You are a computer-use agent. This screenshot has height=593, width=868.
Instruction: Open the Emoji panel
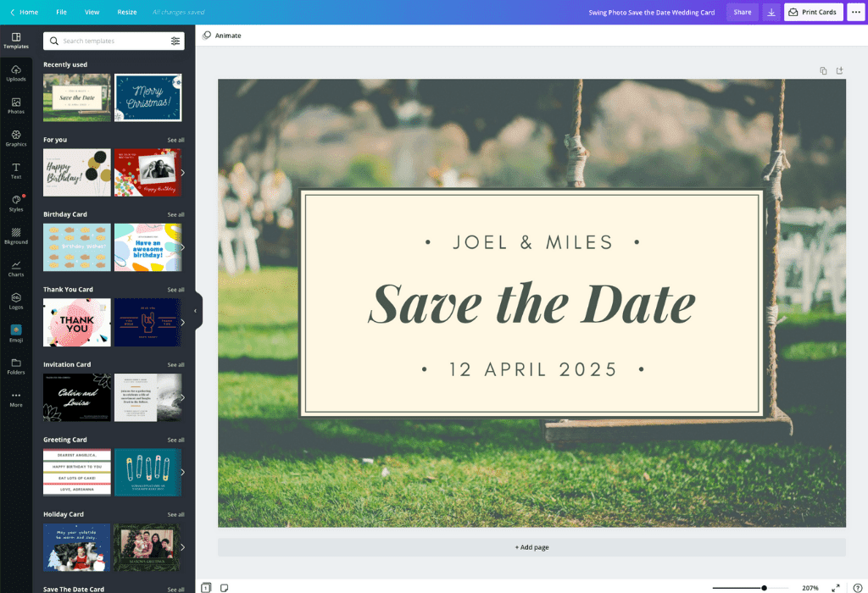(x=16, y=334)
